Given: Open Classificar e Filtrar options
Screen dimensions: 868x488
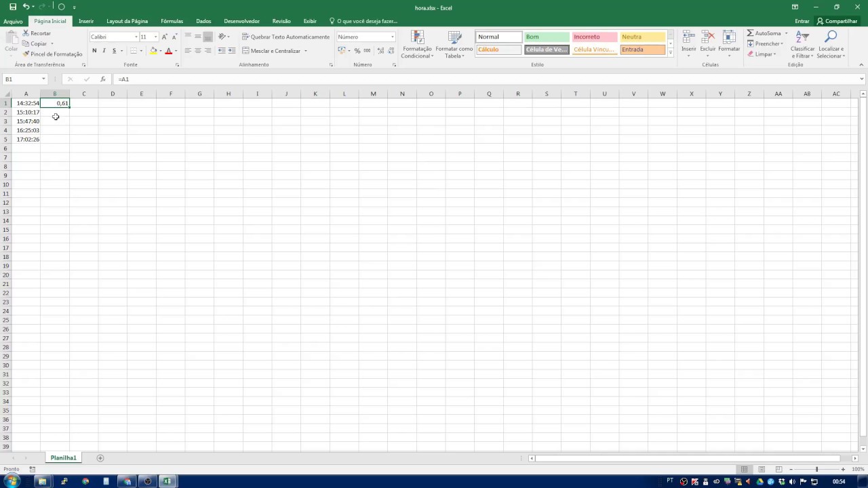Looking at the screenshot, I should [x=803, y=44].
